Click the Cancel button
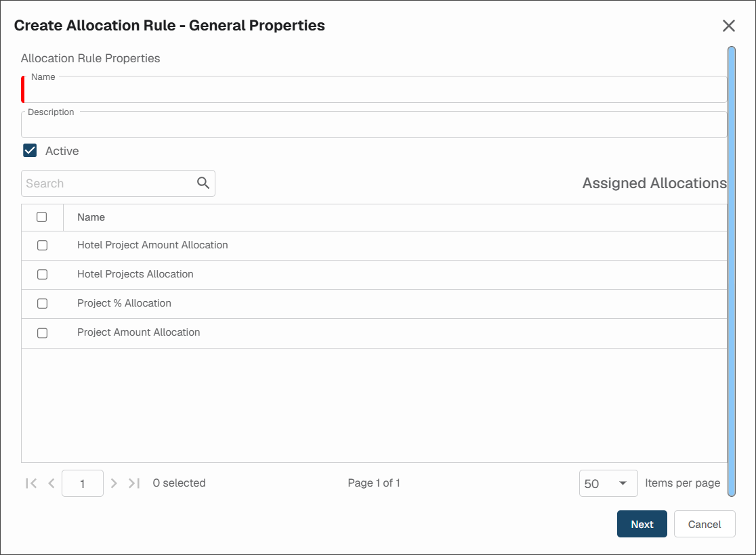 click(705, 524)
